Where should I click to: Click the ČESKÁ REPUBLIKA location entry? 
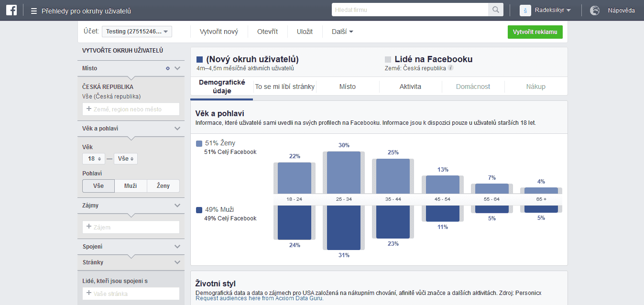coord(108,87)
